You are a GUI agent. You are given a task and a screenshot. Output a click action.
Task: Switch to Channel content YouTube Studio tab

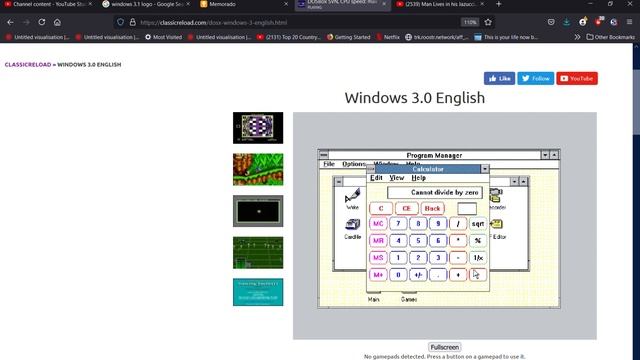(x=48, y=4)
